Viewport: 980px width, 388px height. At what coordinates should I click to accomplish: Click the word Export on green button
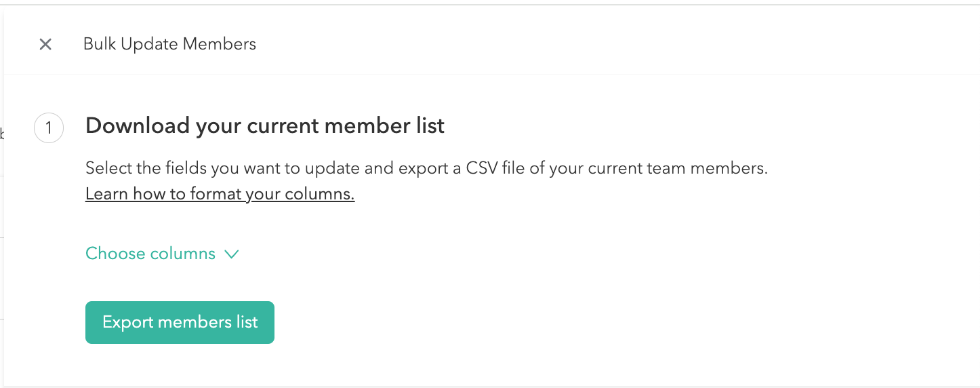(127, 322)
